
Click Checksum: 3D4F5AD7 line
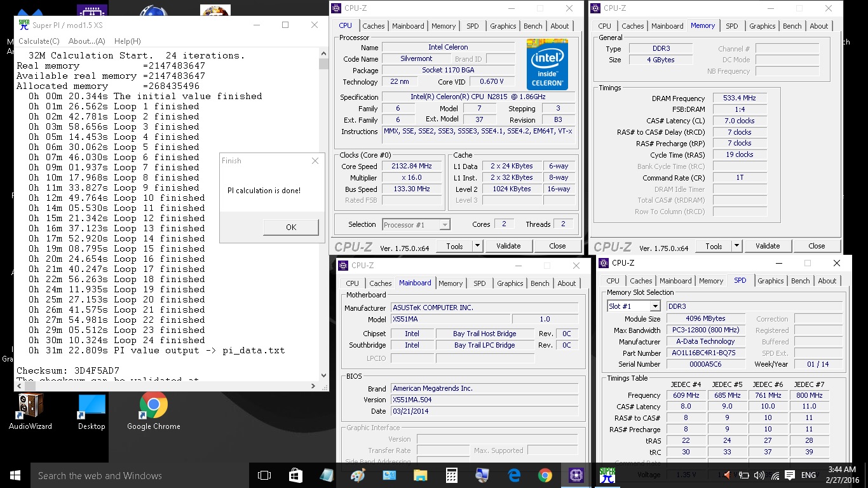click(68, 370)
